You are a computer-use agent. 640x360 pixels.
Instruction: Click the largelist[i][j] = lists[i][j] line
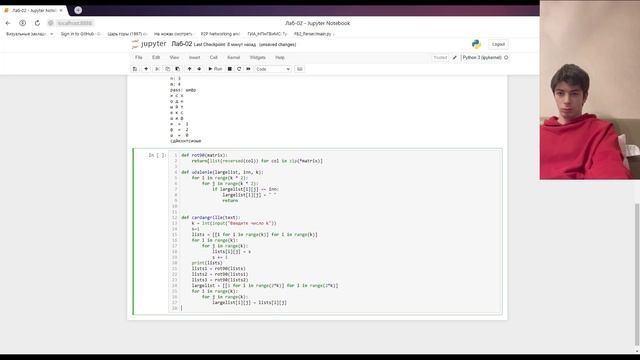tap(249, 302)
